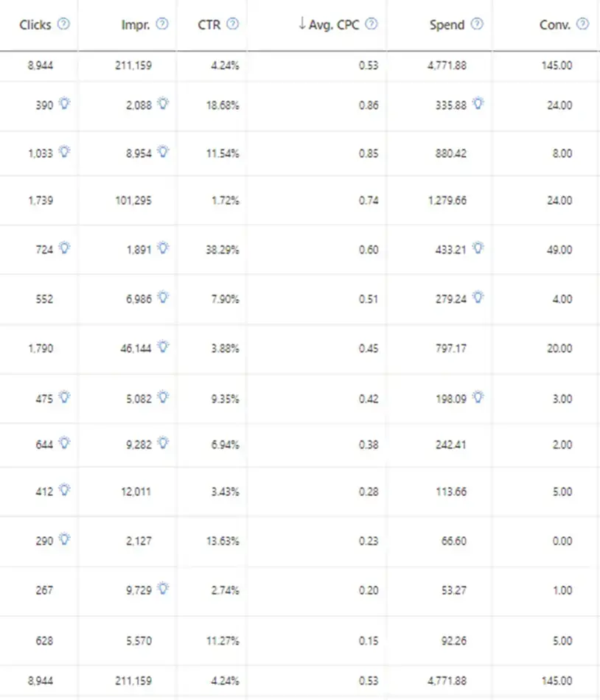View the lightbulb insight beside 433.21 spend
600x700 pixels.
point(478,249)
